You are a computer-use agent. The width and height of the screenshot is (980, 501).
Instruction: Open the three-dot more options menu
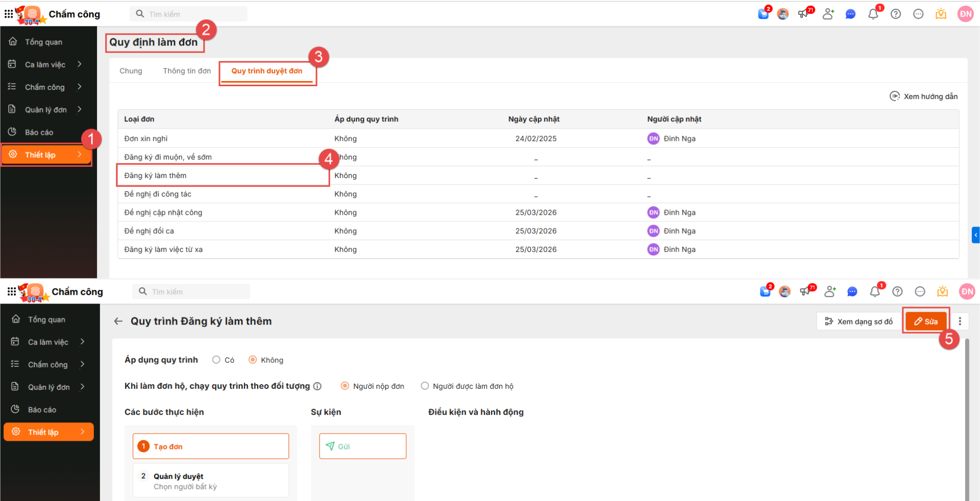(960, 321)
